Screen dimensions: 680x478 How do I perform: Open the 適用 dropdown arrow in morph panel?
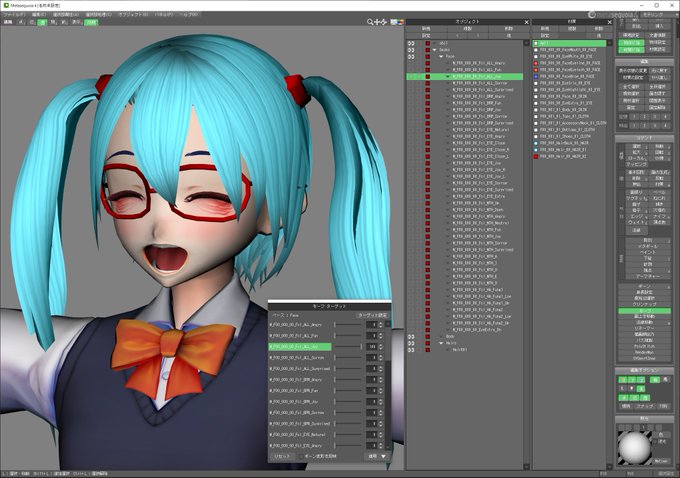point(383,456)
